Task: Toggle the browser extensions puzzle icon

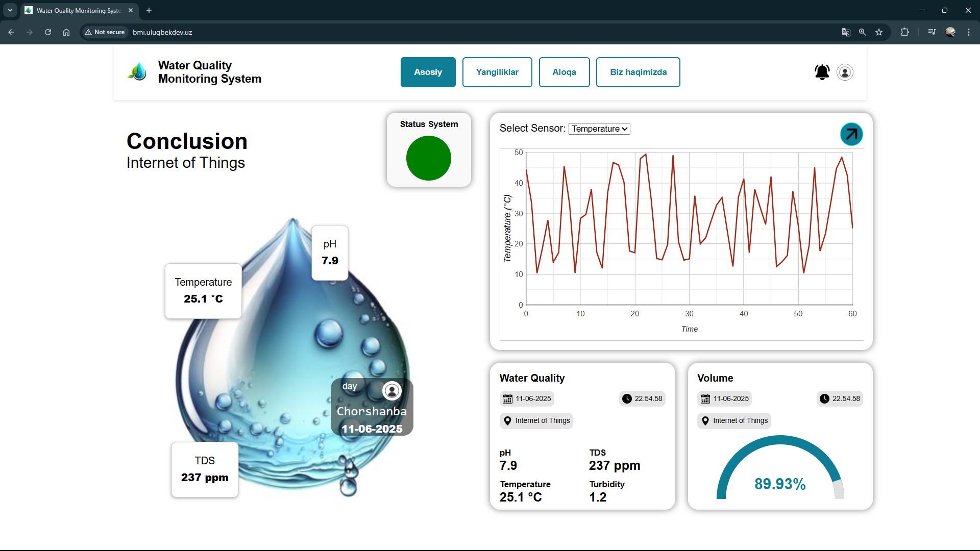Action: 904,32
